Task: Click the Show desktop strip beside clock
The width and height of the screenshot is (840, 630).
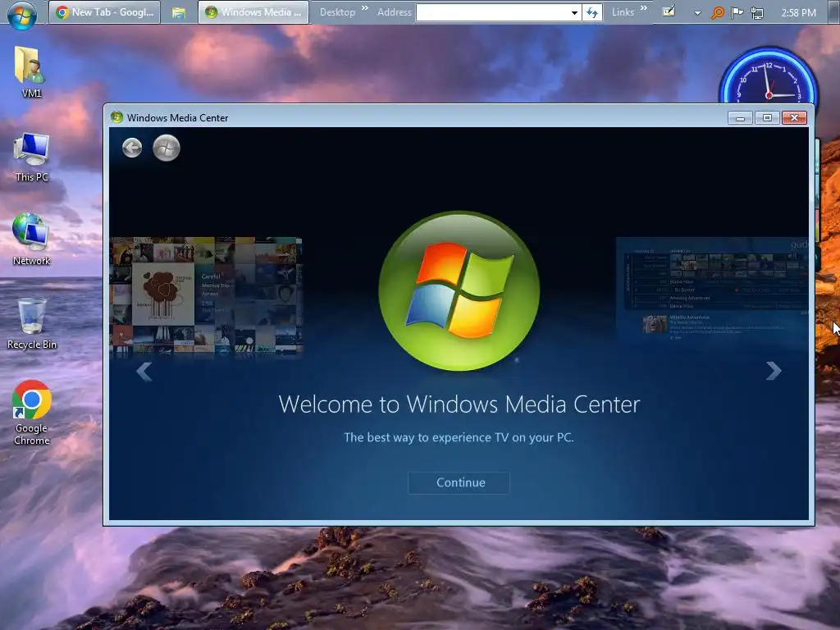Action: (833, 12)
